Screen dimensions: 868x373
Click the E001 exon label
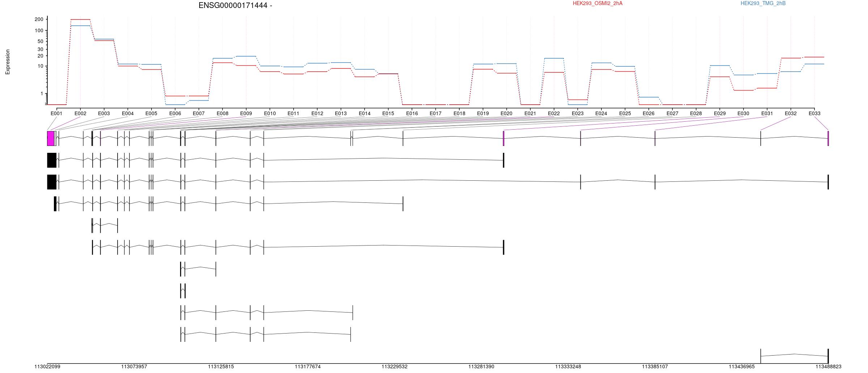[56, 113]
